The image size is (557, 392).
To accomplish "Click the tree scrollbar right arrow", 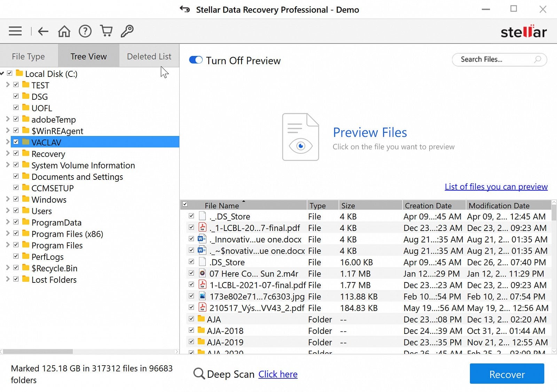I will point(176,352).
